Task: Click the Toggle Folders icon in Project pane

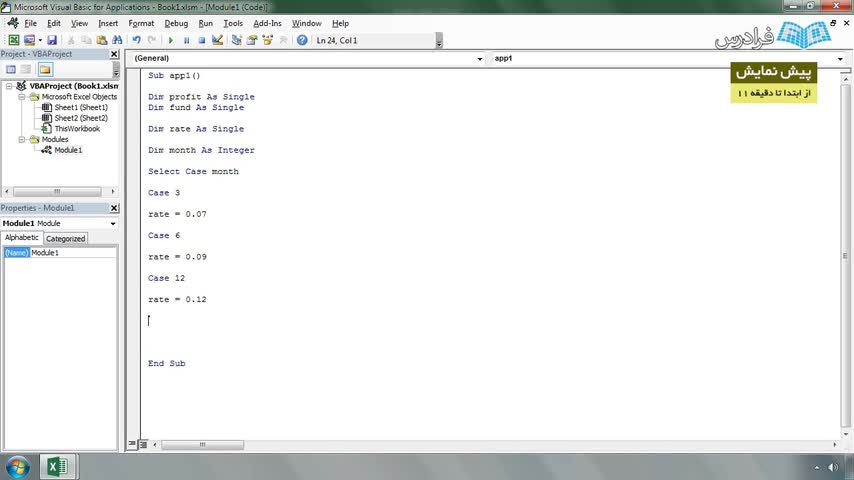Action: tap(45, 69)
